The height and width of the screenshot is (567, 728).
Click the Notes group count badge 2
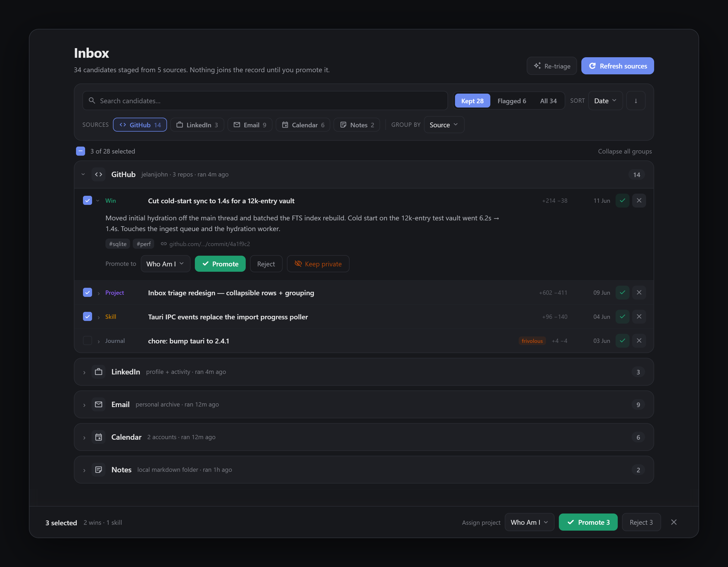(x=638, y=470)
